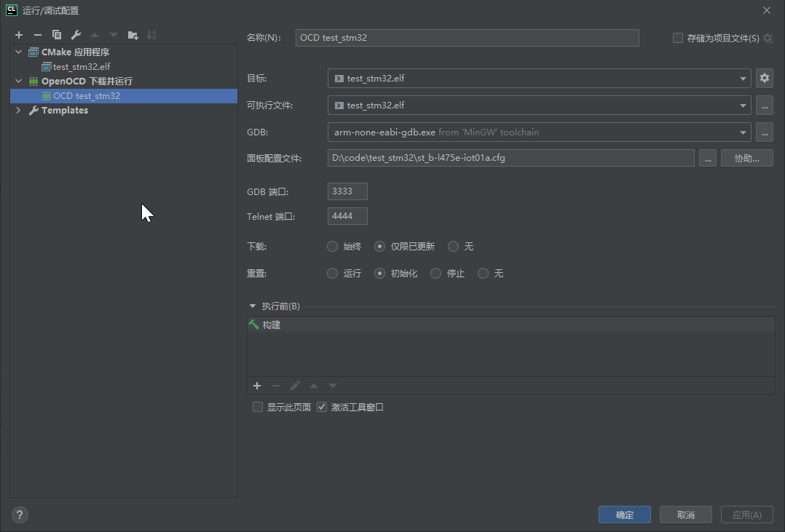Toggle show this page checkbox

(x=258, y=407)
